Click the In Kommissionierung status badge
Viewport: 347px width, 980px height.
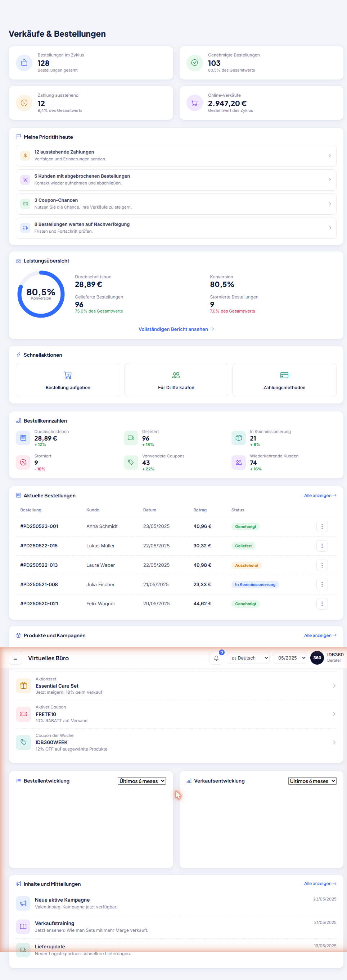255,584
